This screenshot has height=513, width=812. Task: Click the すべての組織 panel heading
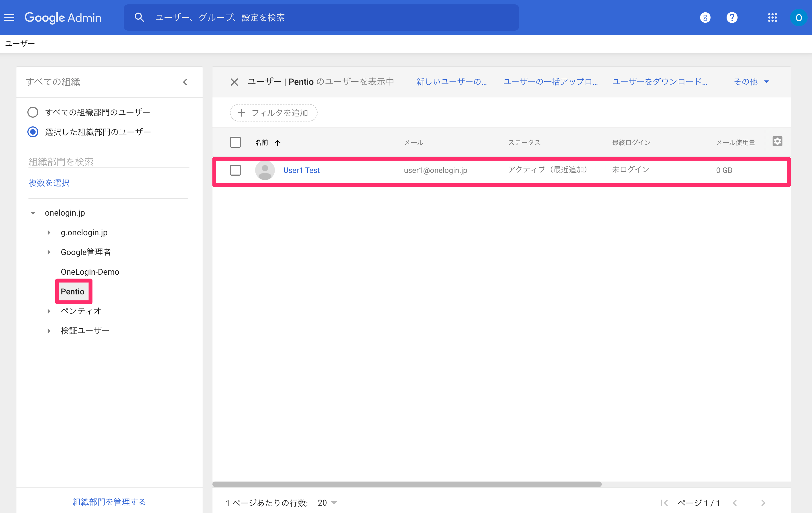tap(53, 82)
